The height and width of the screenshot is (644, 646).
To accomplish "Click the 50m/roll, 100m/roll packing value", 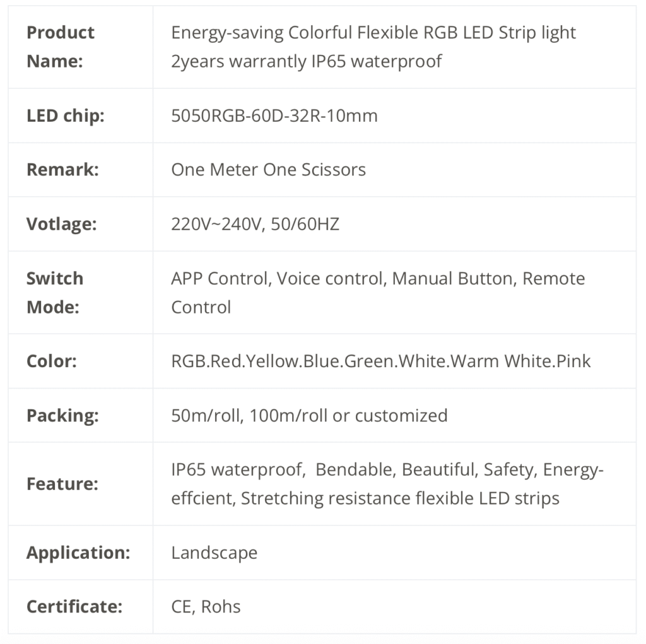I will (309, 415).
